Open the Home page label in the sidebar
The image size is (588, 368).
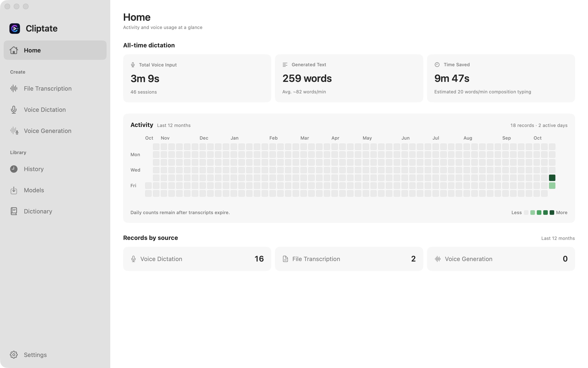tap(32, 50)
